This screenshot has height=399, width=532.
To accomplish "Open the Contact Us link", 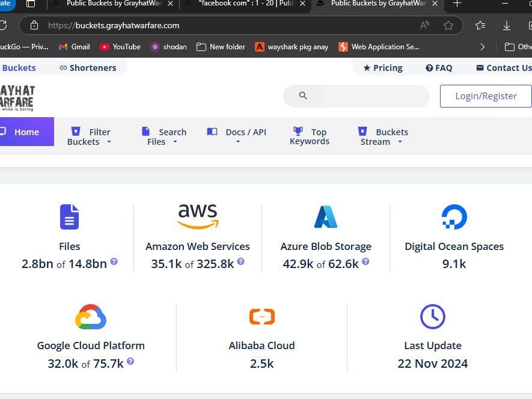I will (x=504, y=68).
